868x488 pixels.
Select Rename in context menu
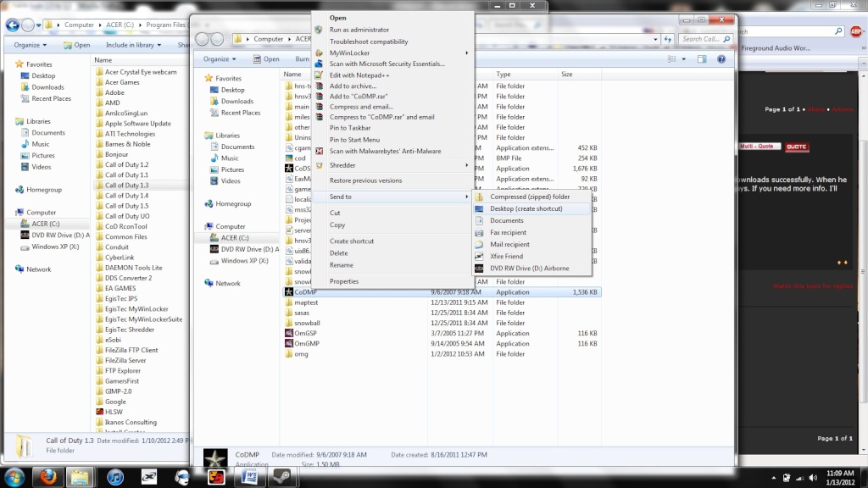[341, 265]
